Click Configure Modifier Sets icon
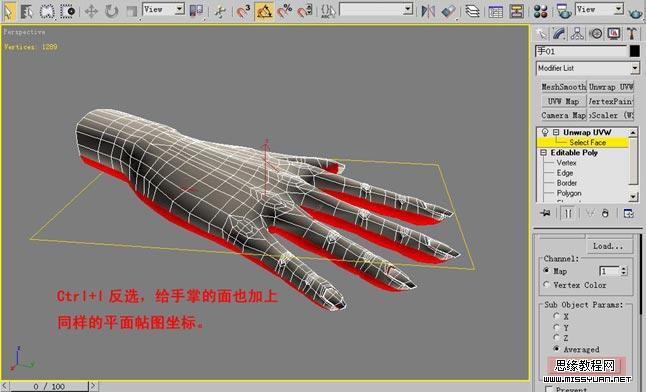Image resolution: width=646 pixels, height=392 pixels. [x=628, y=213]
